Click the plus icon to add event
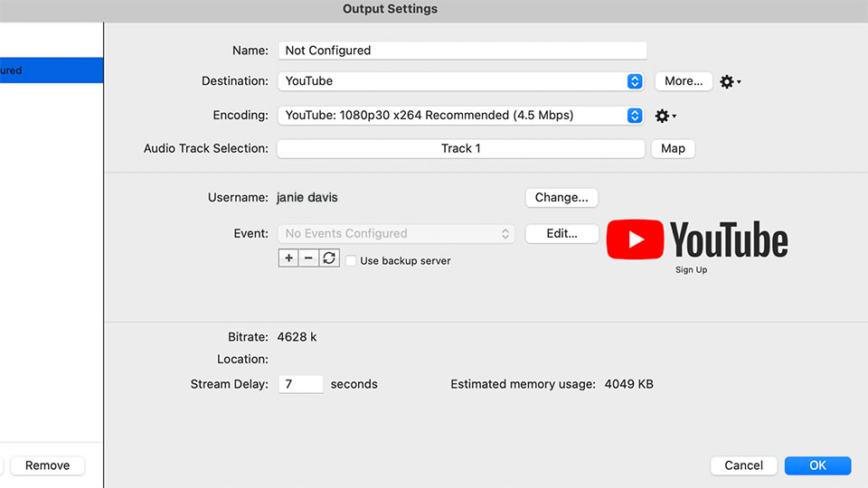This screenshot has height=488, width=868. tap(288, 258)
